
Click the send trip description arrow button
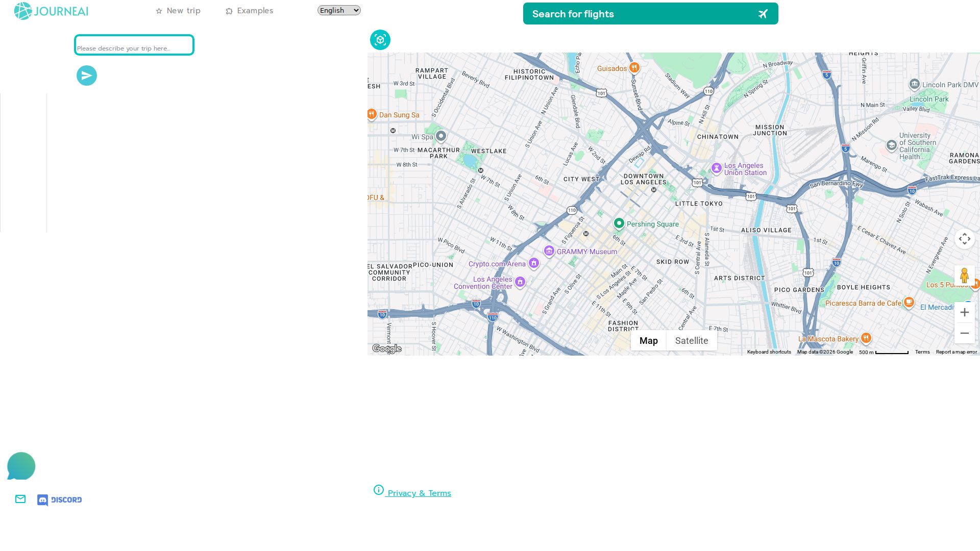tap(87, 76)
